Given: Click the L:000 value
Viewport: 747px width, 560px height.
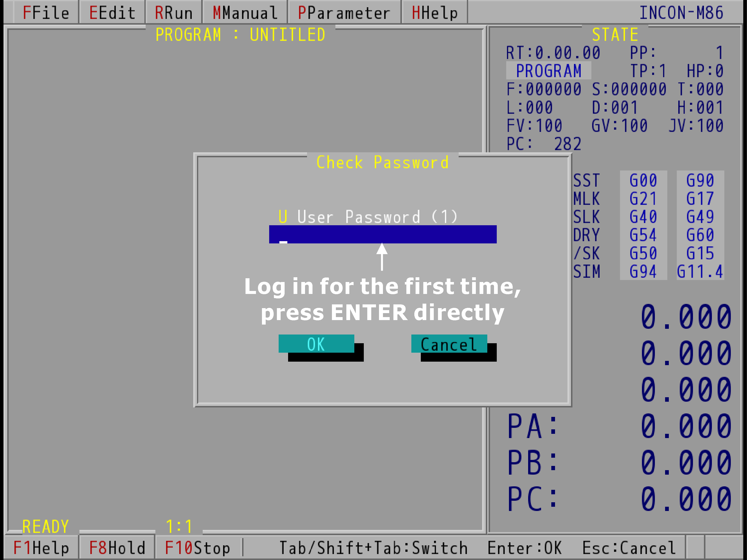Looking at the screenshot, I should [530, 107].
